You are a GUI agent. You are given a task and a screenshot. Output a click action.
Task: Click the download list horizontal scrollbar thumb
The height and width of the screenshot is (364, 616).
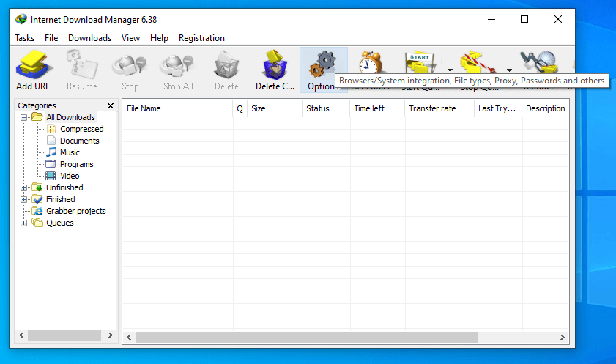(307, 338)
